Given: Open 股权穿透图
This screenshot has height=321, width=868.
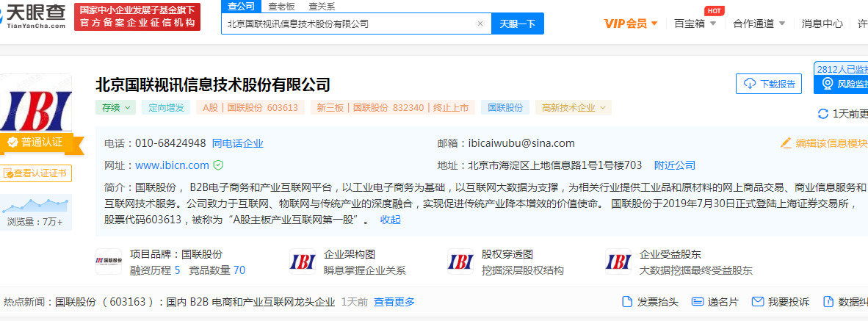Looking at the screenshot, I should (x=507, y=255).
